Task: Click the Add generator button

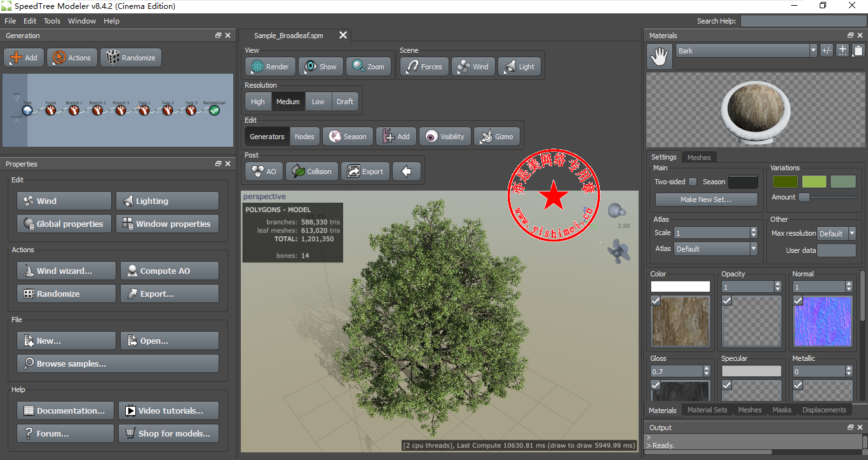Action: (x=24, y=58)
